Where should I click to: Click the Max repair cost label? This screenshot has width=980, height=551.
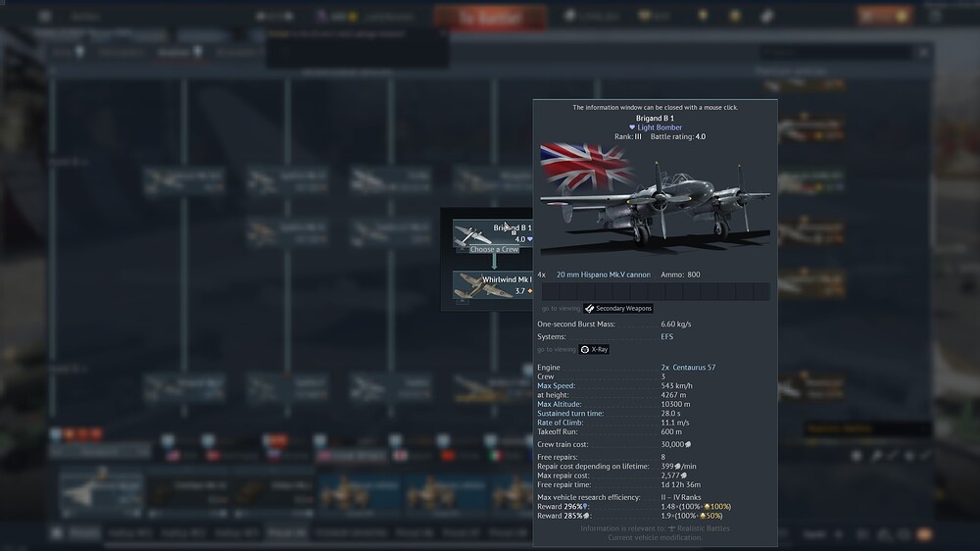click(563, 476)
